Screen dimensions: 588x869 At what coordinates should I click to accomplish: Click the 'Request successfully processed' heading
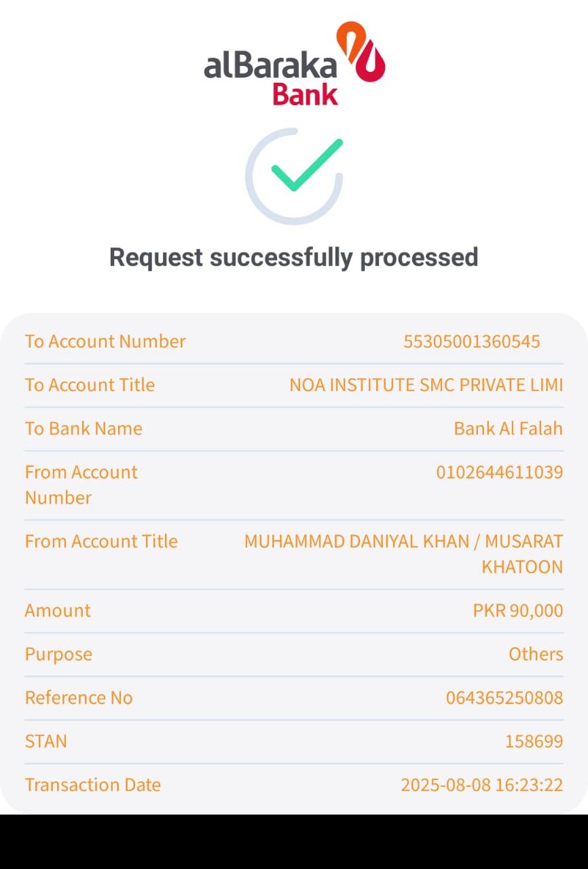click(x=293, y=257)
